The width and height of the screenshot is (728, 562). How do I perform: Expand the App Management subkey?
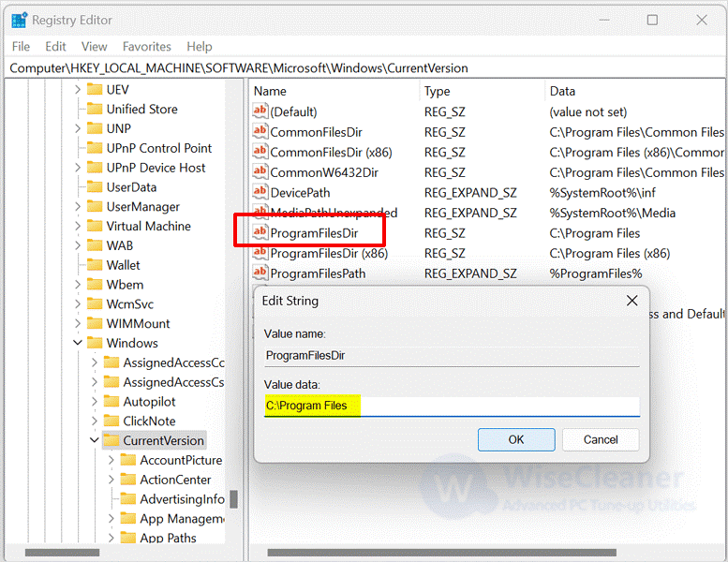coord(111,518)
